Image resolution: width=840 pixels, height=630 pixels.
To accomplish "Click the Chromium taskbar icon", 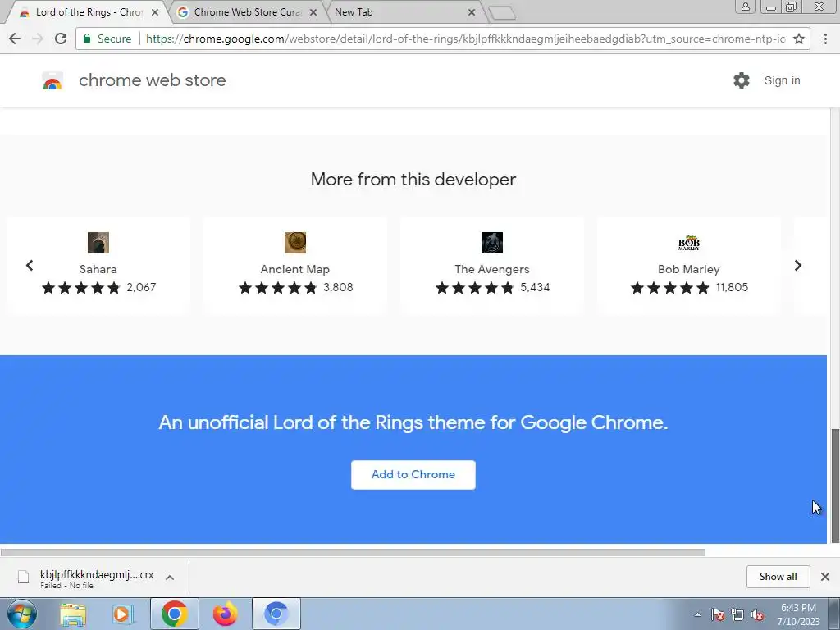I will (276, 614).
